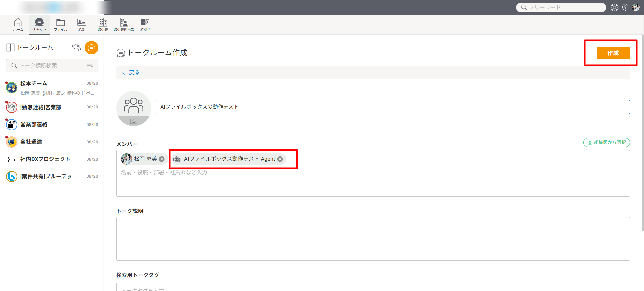644x291 pixels.
Task: Click the camera icon to upload room photo
Action: pyautogui.click(x=133, y=121)
